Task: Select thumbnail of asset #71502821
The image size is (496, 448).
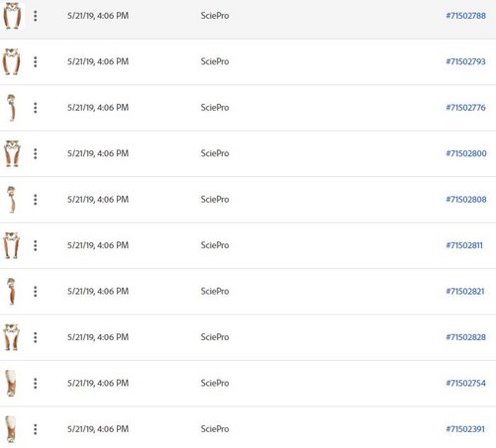Action: pos(12,292)
